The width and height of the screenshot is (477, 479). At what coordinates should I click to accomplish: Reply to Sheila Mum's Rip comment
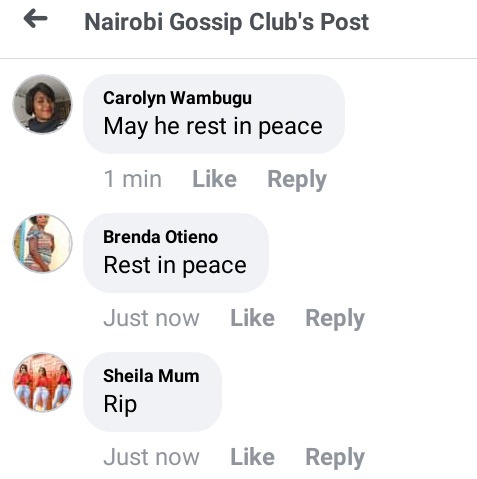335,458
